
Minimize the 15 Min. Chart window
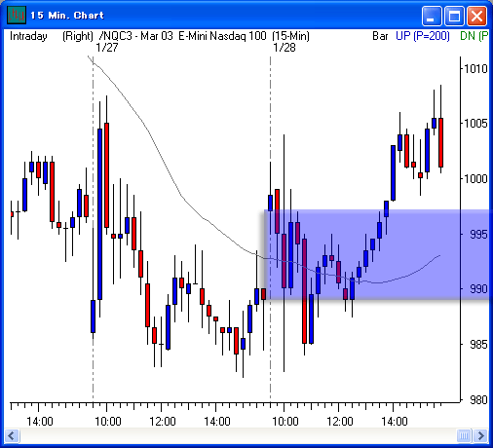click(x=432, y=16)
